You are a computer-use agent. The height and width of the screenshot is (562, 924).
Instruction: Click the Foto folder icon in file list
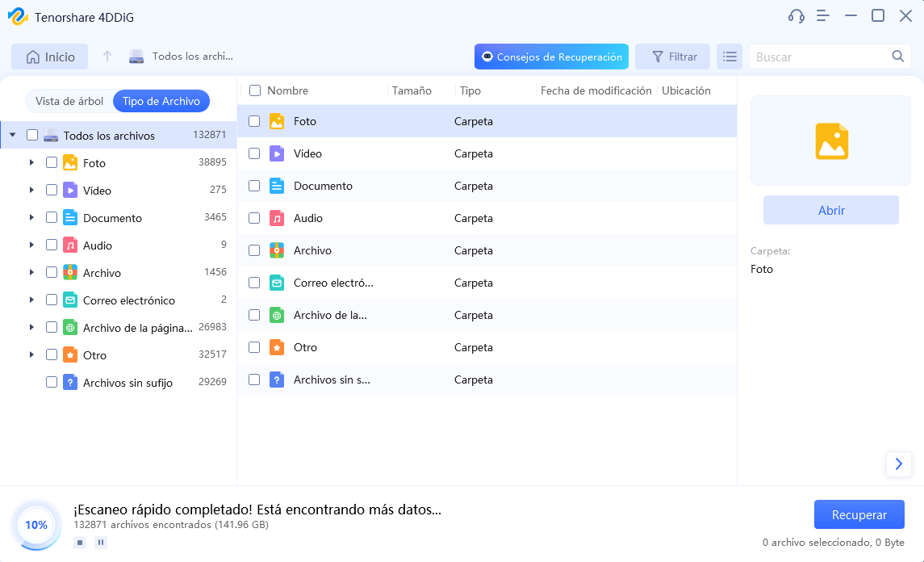coord(277,121)
